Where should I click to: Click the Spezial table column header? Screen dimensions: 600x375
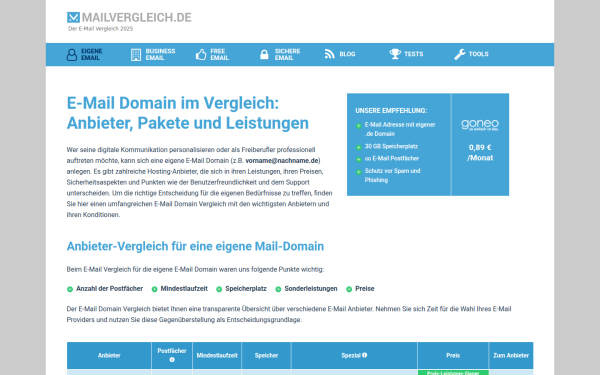coord(354,355)
